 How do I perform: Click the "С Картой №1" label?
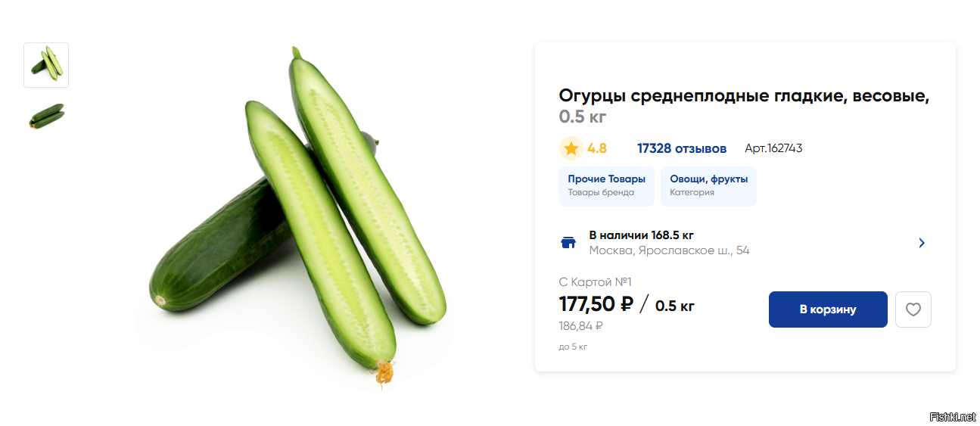pos(595,282)
